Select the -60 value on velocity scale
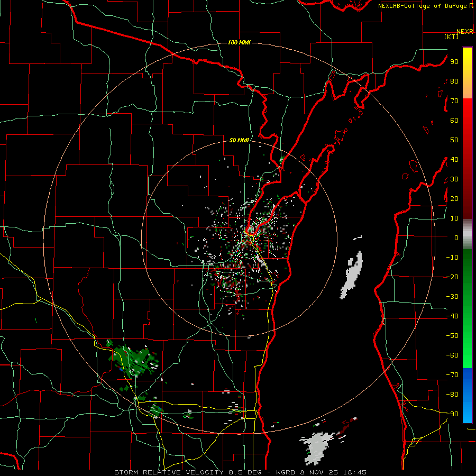The image size is (476, 476). point(452,355)
